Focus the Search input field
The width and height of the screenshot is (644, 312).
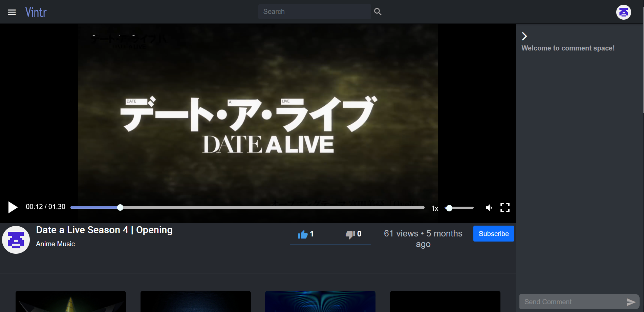315,12
